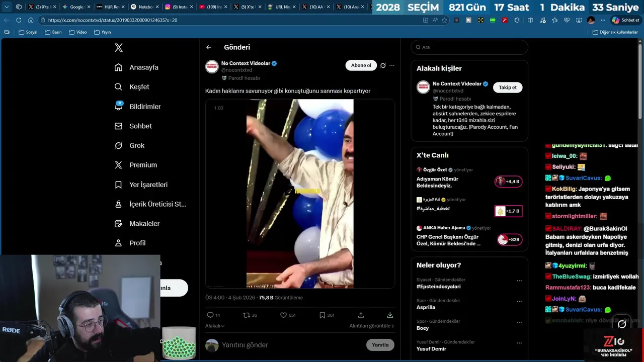Click the 75,8 B Görüntüleme count
644x362 pixels.
point(281,298)
